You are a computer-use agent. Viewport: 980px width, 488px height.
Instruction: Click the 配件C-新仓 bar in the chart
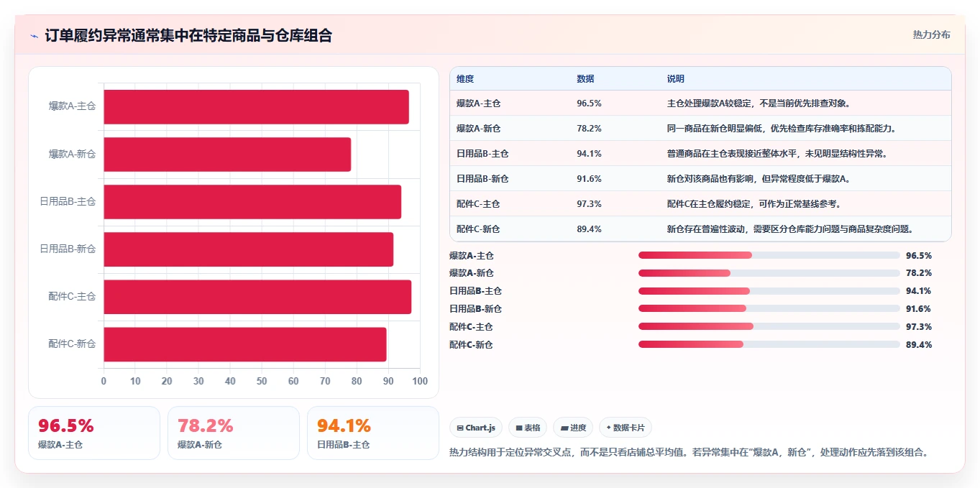[x=245, y=344]
